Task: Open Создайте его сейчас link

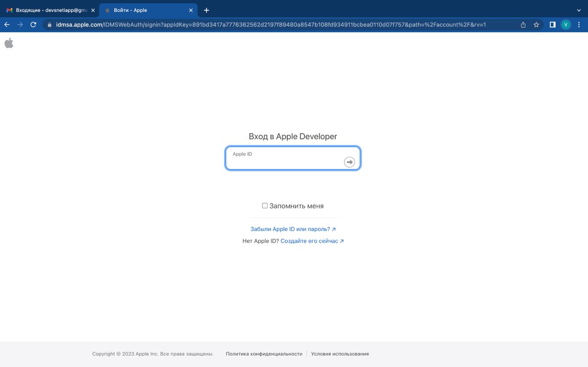Action: point(312,241)
